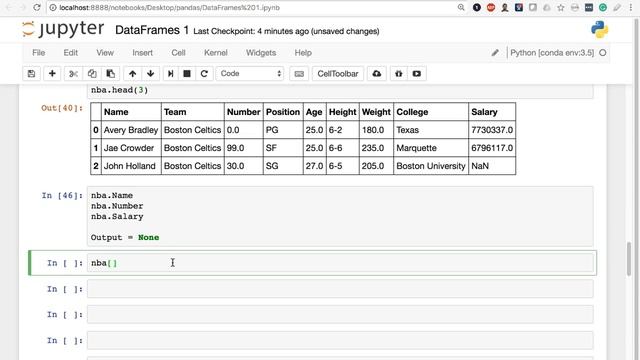This screenshot has height=360, width=640.
Task: Click the nba.head(3) code cell
Action: (x=340, y=91)
